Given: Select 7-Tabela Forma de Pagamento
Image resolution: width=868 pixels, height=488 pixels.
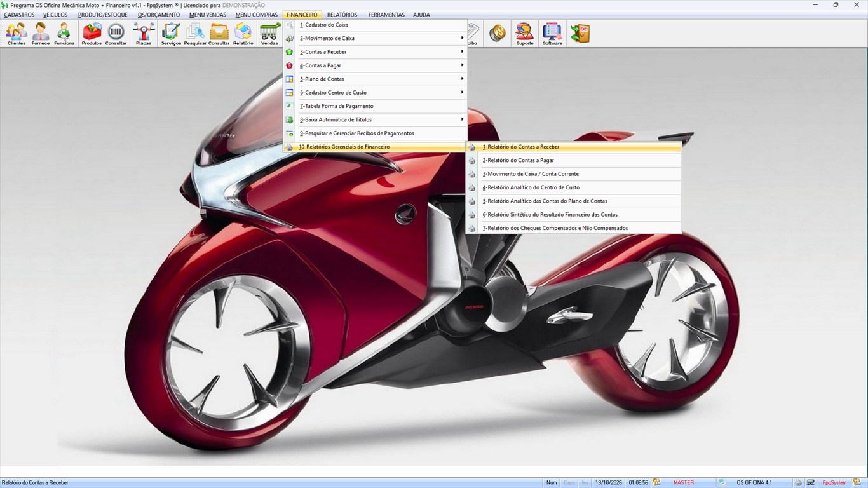Looking at the screenshot, I should 375,106.
